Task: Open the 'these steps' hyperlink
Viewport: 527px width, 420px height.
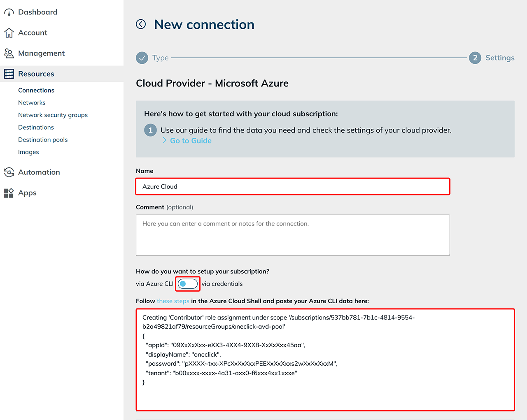Action: pos(173,301)
